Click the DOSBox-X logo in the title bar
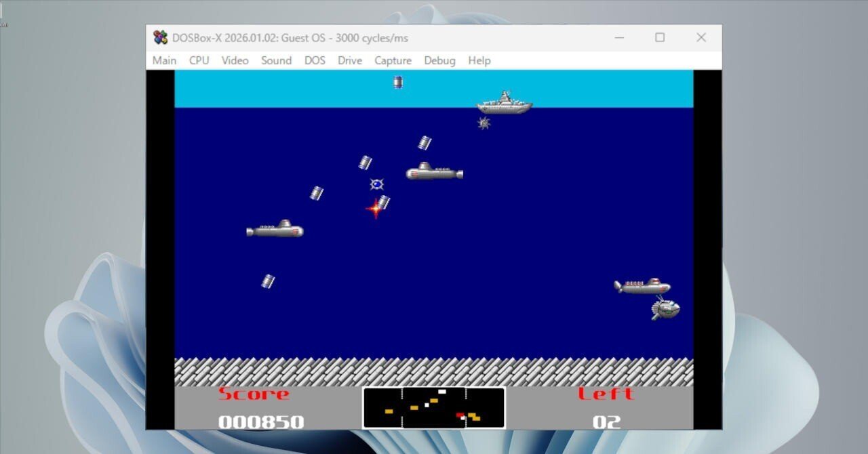 point(159,37)
